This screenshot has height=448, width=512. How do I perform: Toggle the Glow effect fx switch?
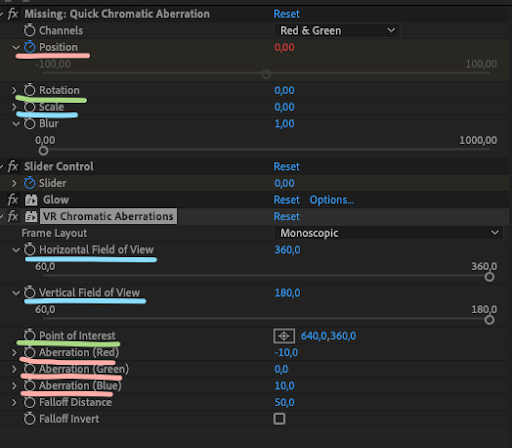(x=13, y=200)
